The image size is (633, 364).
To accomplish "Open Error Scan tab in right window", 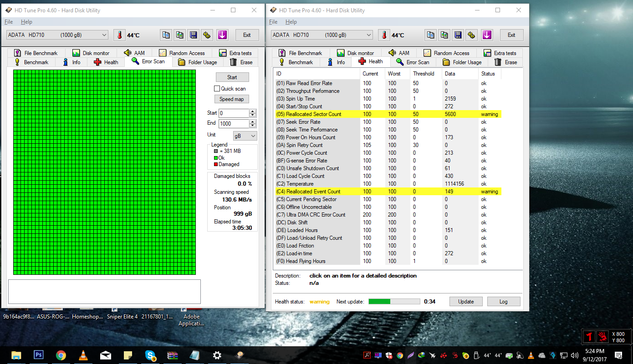I will pos(413,62).
